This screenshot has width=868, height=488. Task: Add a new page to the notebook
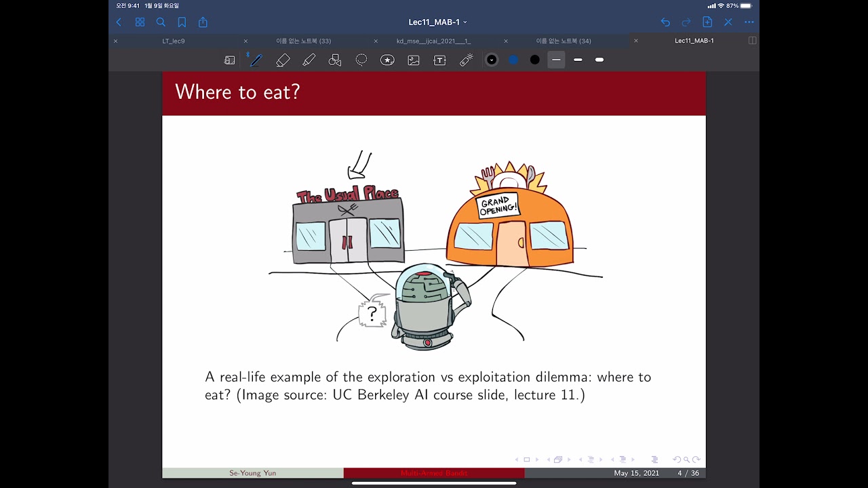707,22
